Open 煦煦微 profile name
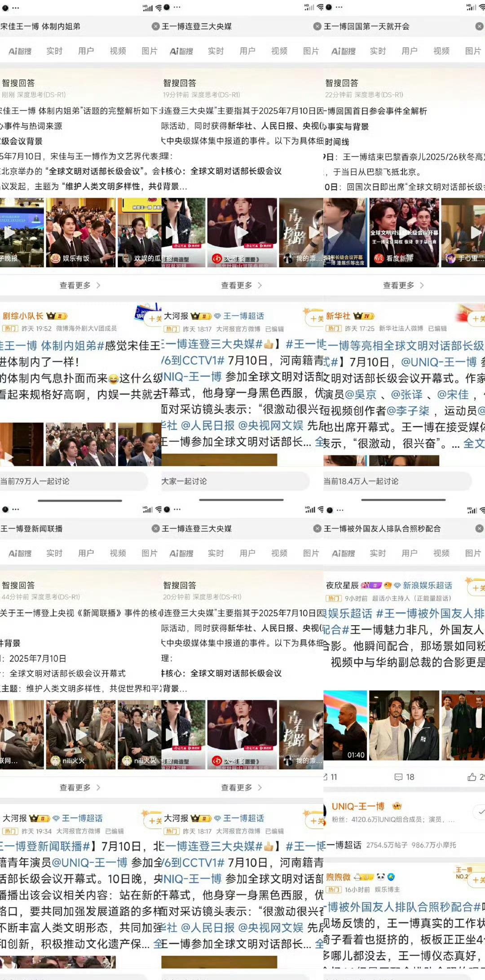This screenshot has height=980, width=485. click(x=338, y=877)
